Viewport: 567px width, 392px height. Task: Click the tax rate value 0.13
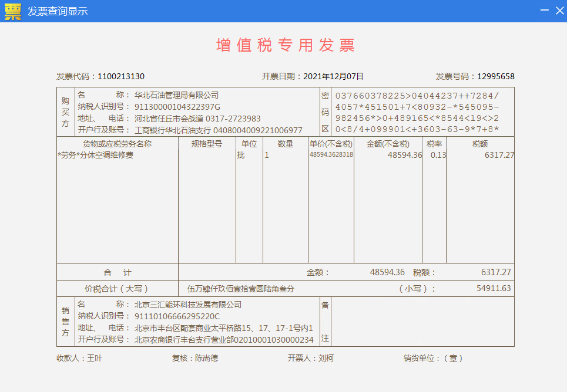(x=438, y=156)
